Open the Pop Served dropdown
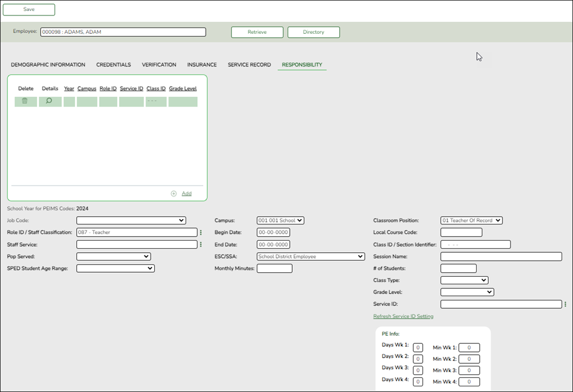 tap(113, 256)
